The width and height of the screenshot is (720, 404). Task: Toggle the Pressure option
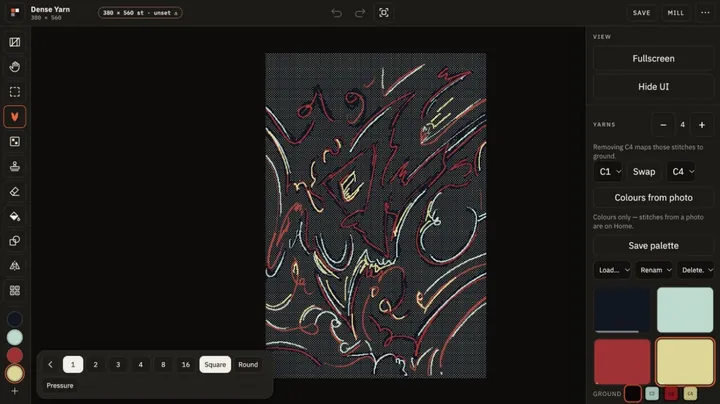pos(60,386)
